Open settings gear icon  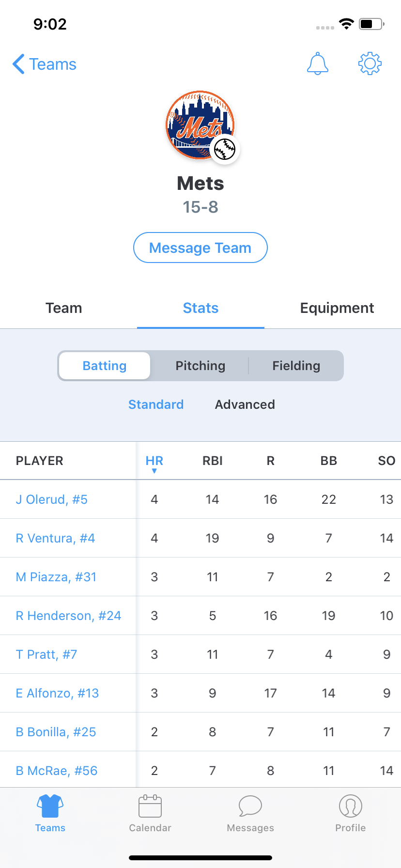[x=370, y=63]
